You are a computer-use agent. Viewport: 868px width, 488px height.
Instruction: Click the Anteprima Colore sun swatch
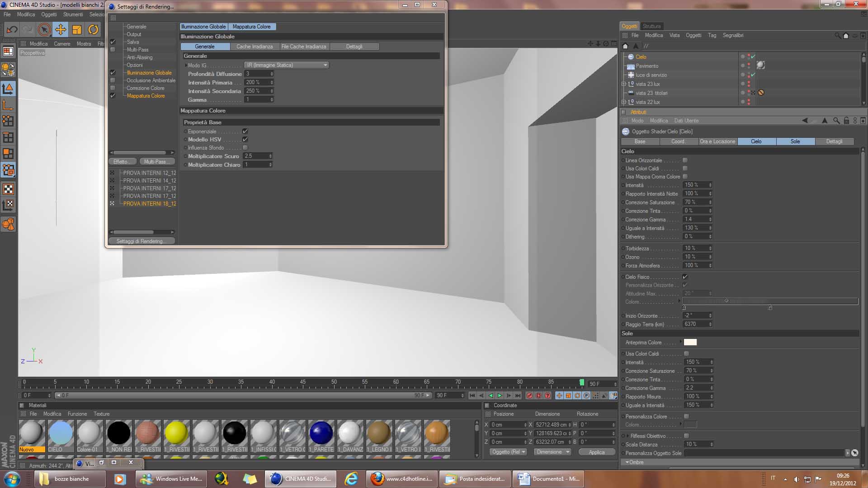[x=690, y=343]
